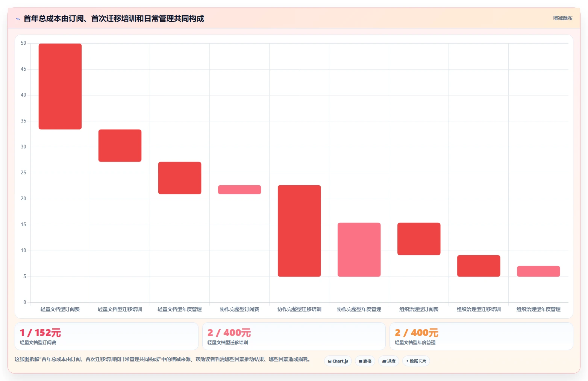
Task: Click y-axis value 0
Action: (25, 302)
